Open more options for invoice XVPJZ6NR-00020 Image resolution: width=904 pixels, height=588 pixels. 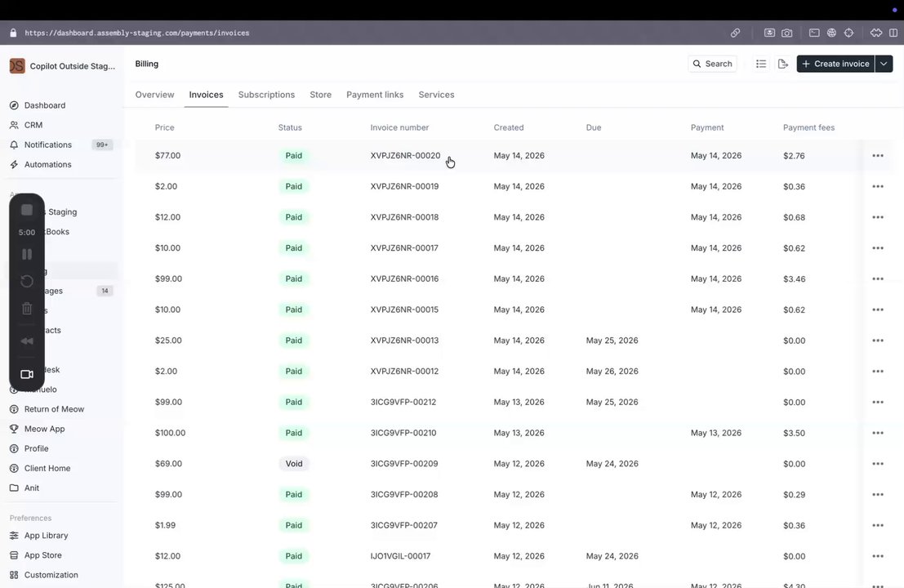coord(878,156)
